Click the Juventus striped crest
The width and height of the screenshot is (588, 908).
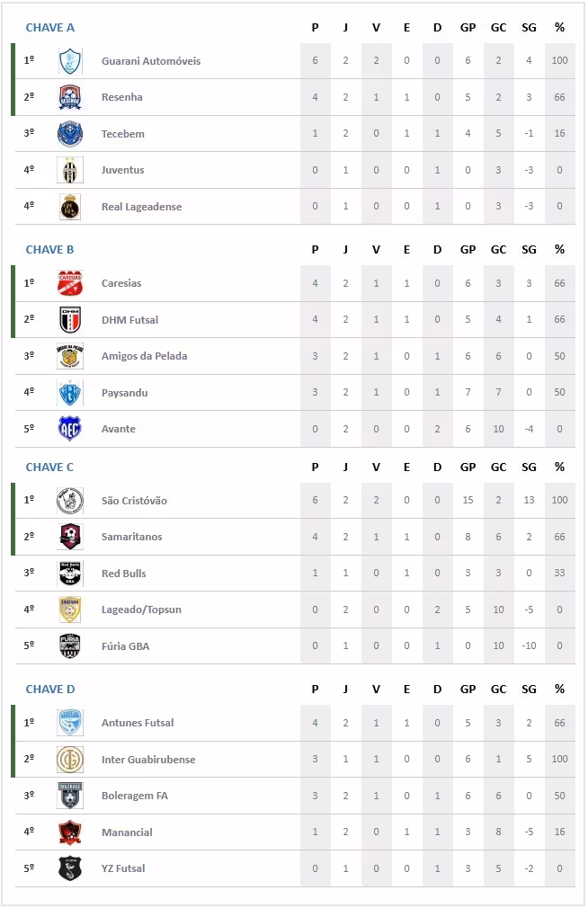(x=70, y=170)
